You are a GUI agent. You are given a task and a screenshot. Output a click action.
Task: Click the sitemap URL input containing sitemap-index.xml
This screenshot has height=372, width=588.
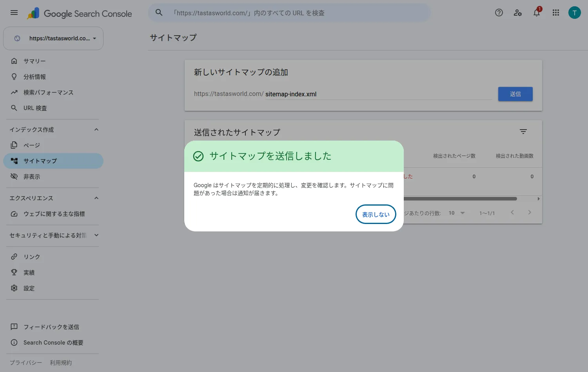[378, 94]
